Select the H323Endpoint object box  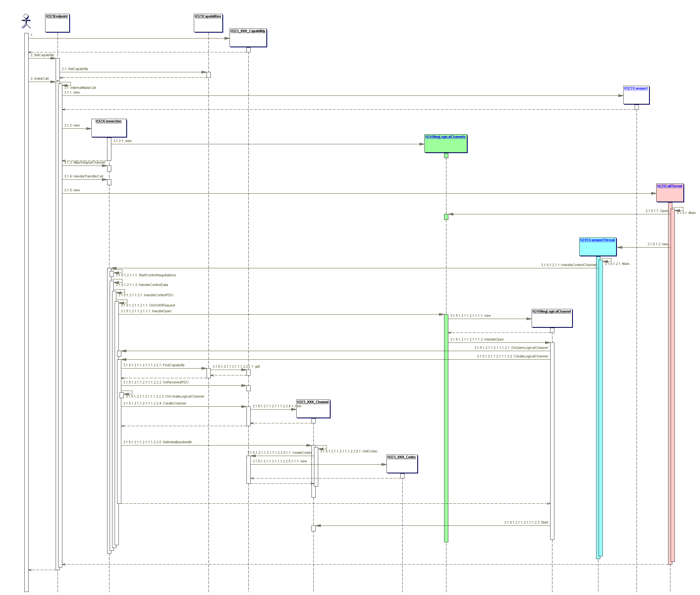[x=57, y=23]
